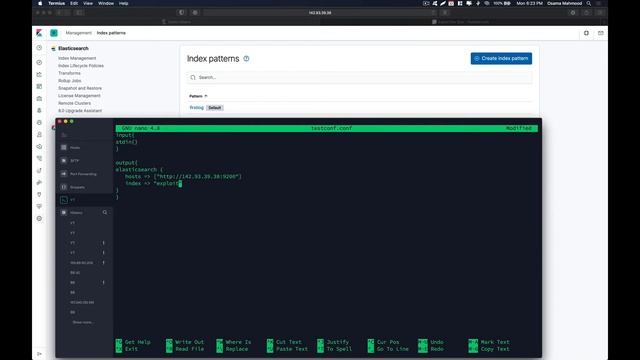
Task: Open the View menu in macOS menu bar
Action: click(x=88, y=3)
